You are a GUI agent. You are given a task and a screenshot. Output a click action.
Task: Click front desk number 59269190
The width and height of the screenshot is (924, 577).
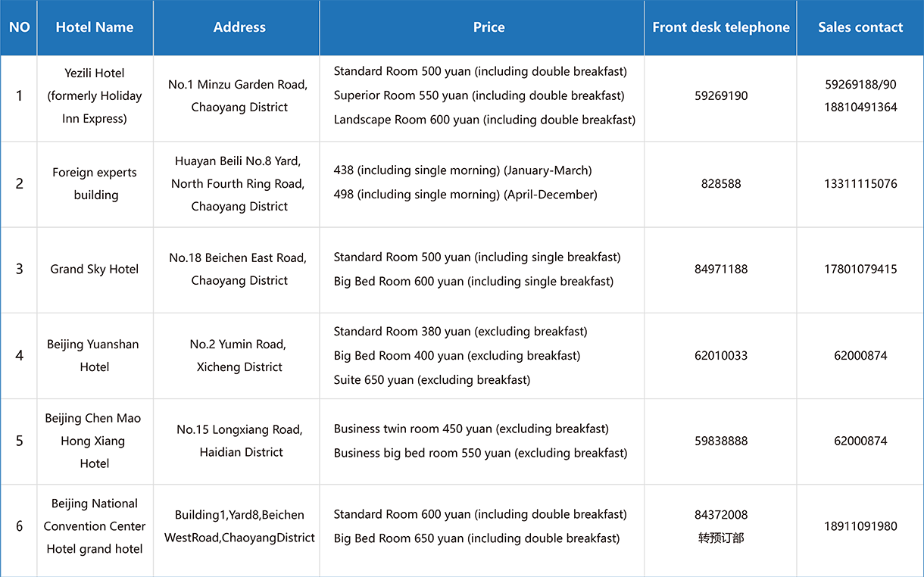tap(721, 96)
